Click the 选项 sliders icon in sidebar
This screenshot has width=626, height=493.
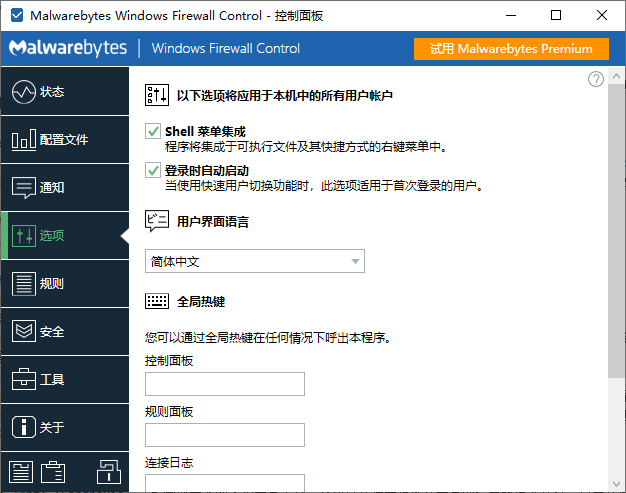[x=24, y=235]
